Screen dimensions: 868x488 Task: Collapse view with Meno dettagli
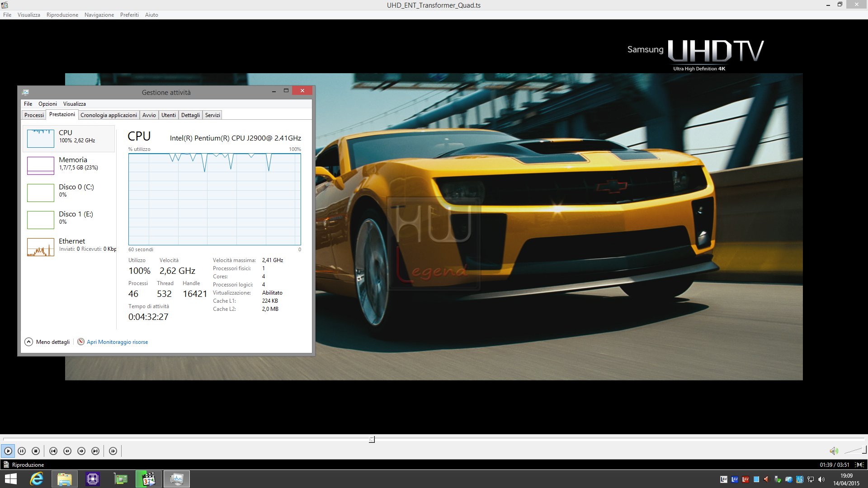click(47, 342)
